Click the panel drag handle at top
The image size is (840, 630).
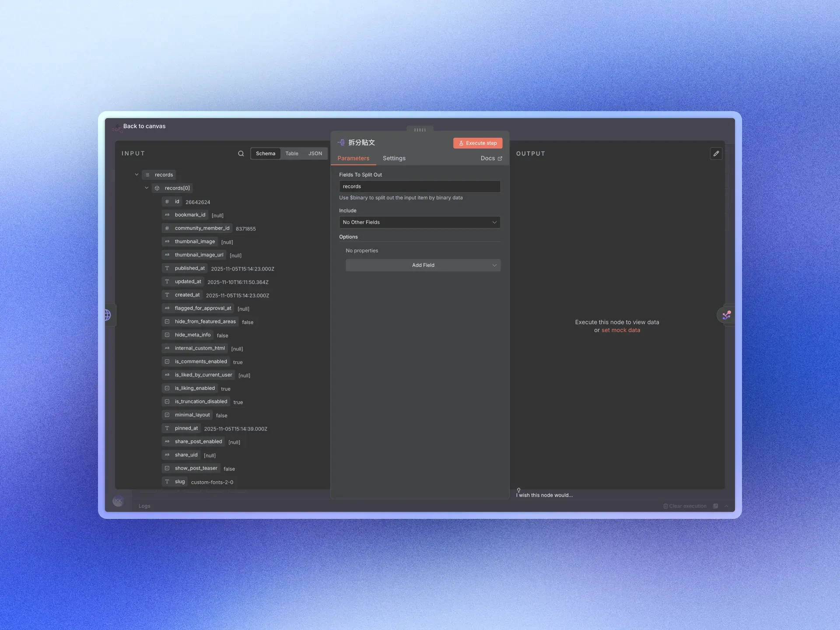(x=420, y=130)
